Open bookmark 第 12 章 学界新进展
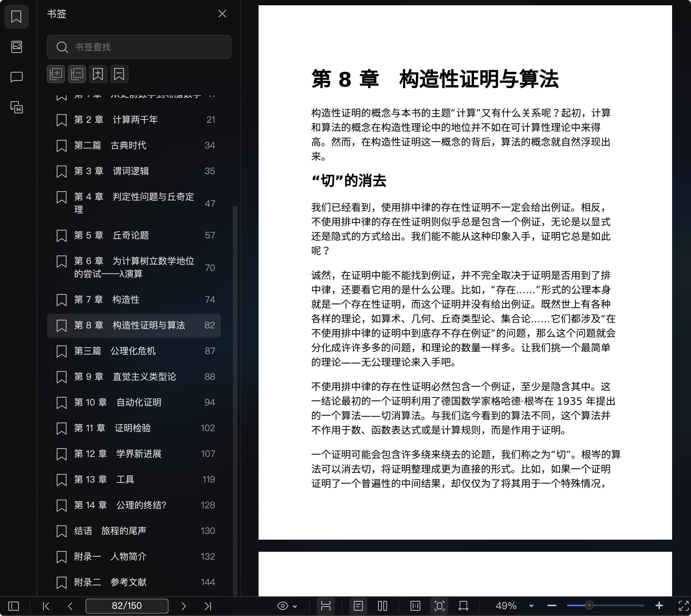The height and width of the screenshot is (616, 691). click(134, 454)
